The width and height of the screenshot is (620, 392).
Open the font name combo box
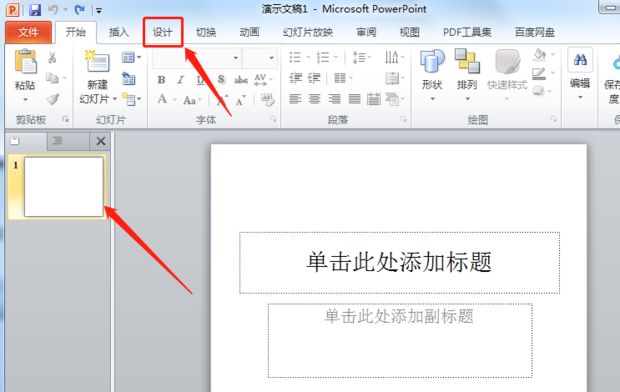pyautogui.click(x=197, y=58)
